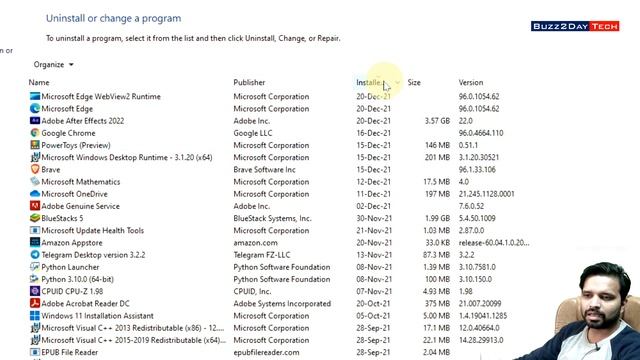Select the Microsoft Edge WebView2 Runtime entry
The image size is (640, 360).
pyautogui.click(x=101, y=97)
